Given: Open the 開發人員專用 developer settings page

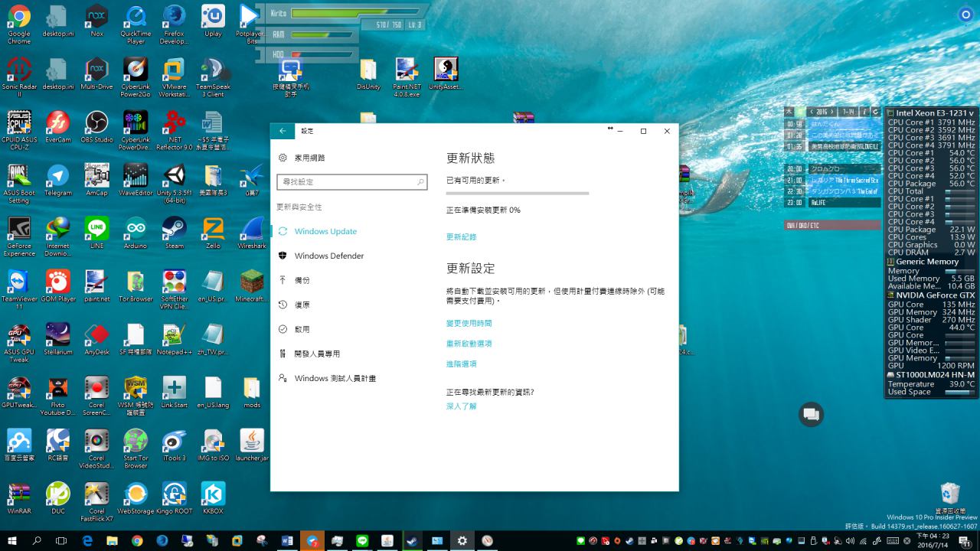Looking at the screenshot, I should pos(317,354).
